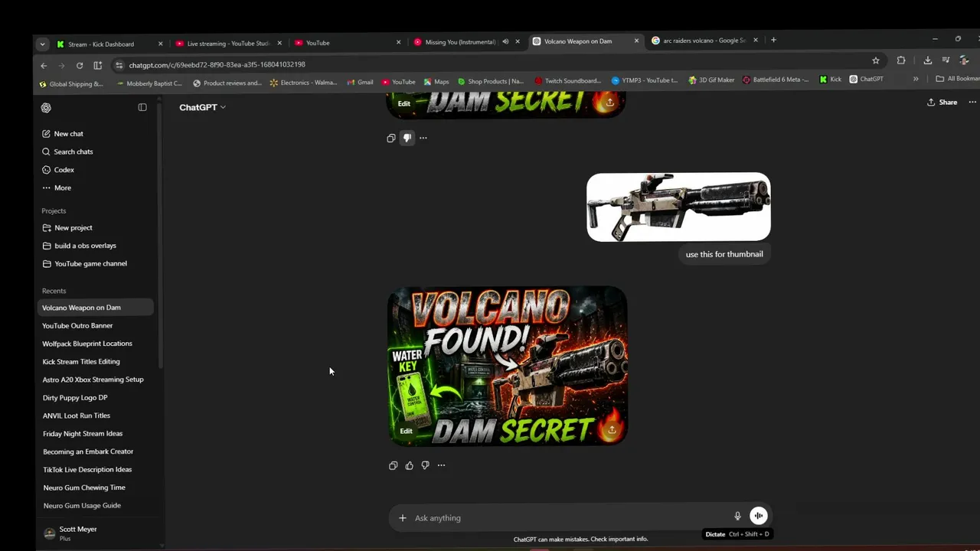Open the Twitch Soundboard bookmark

tap(567, 81)
